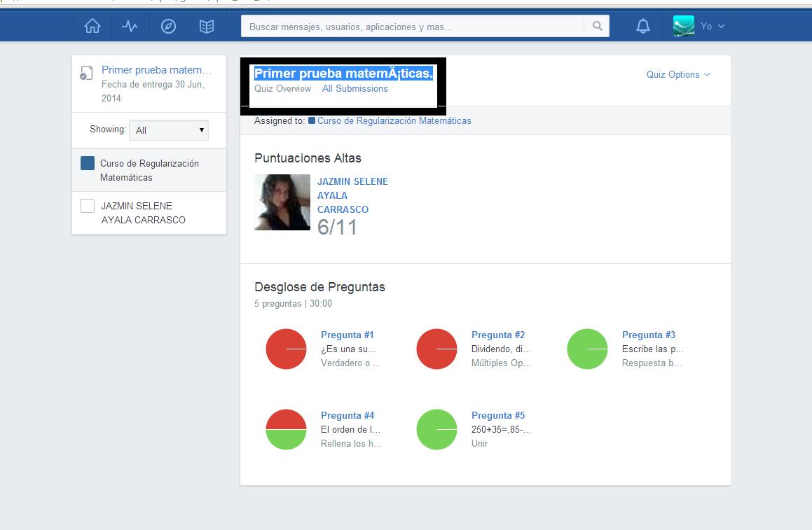Switch to the Quiz Overview tab
This screenshot has height=530, width=812.
click(282, 89)
